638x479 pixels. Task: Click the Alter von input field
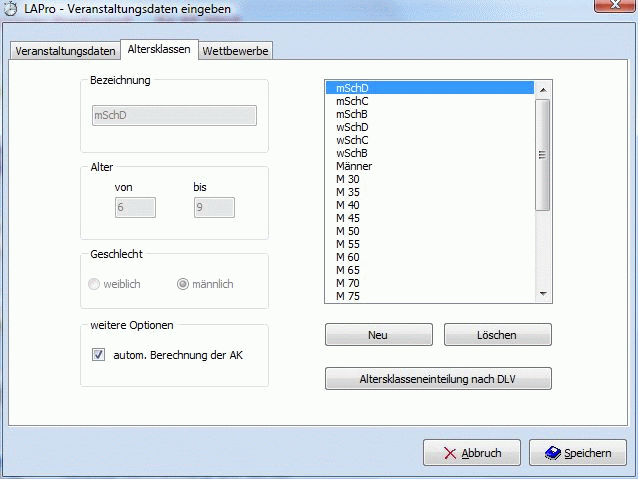(135, 207)
